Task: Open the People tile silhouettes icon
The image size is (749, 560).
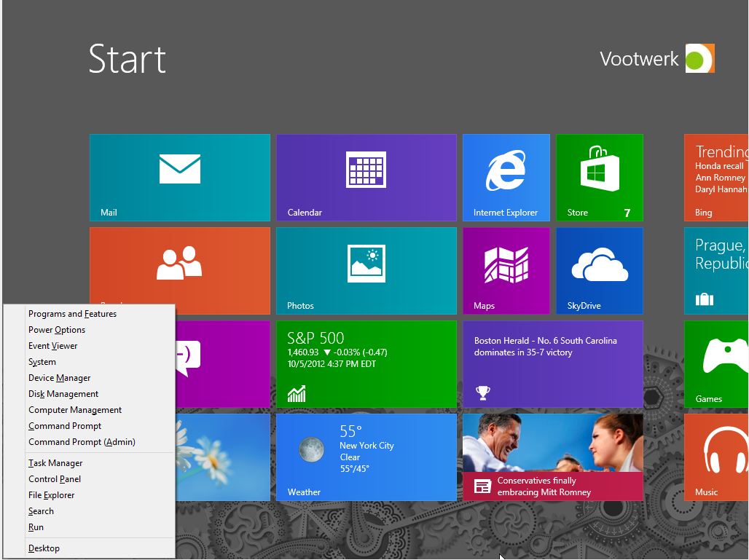Action: tap(179, 263)
